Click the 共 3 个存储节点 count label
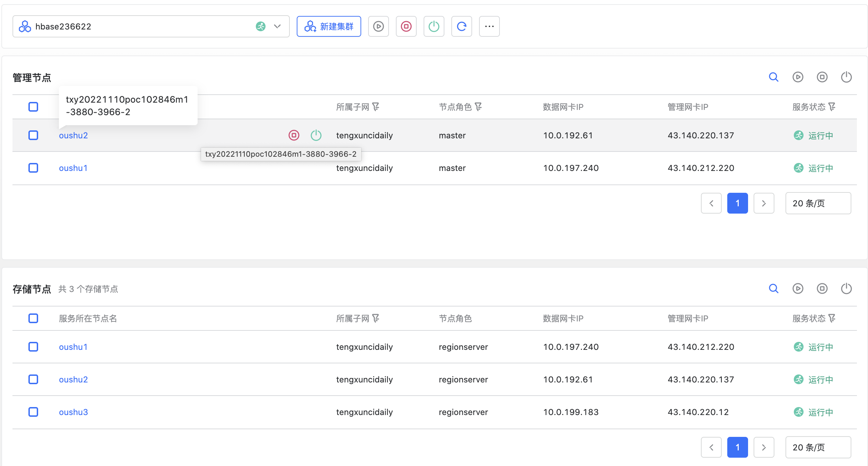Screen dimensions: 868x466 [88, 289]
